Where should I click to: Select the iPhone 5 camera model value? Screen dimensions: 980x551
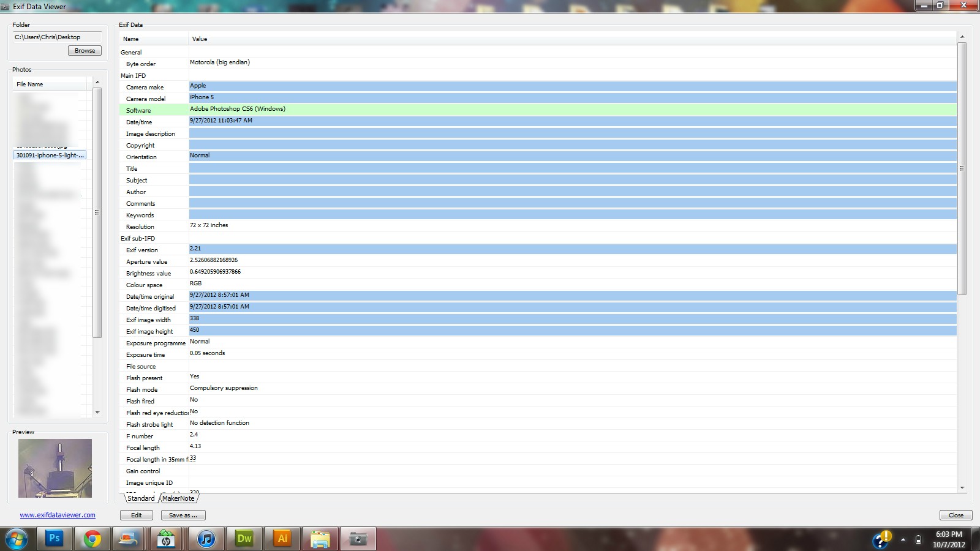point(202,97)
